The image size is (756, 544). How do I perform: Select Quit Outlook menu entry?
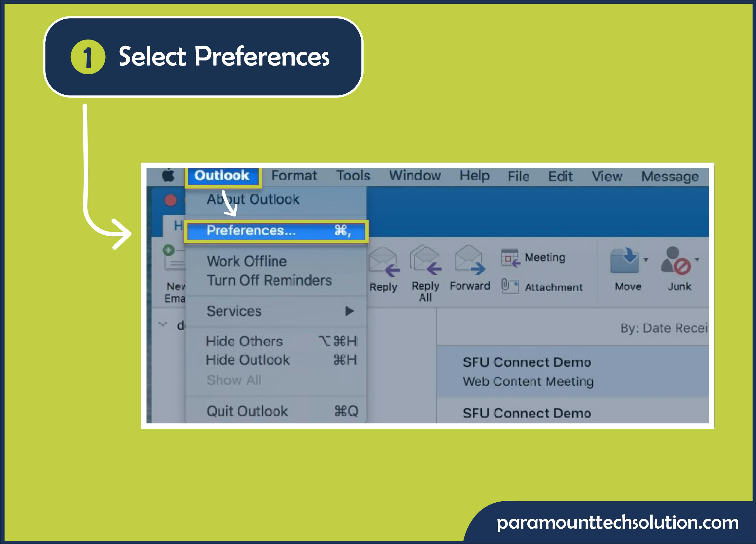click(x=276, y=411)
